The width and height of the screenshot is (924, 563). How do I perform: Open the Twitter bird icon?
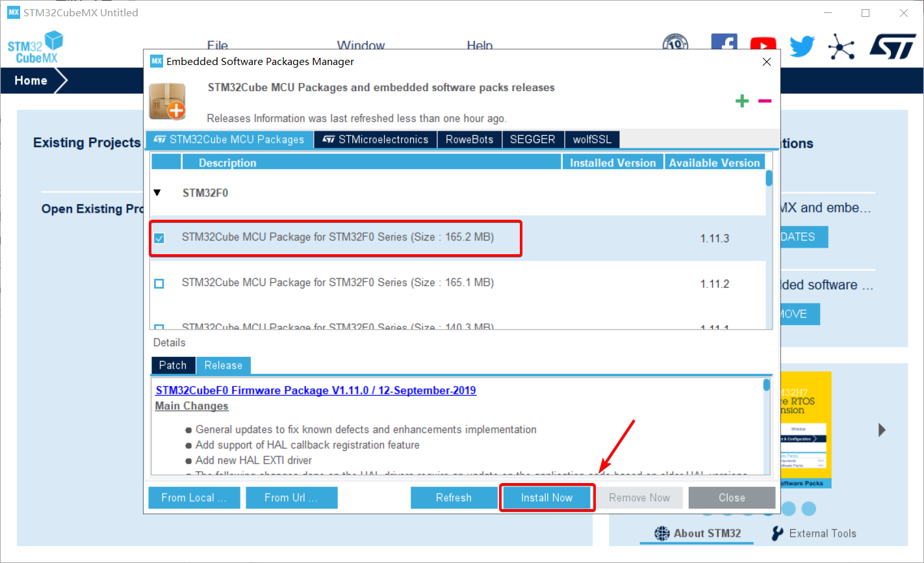pyautogui.click(x=802, y=46)
